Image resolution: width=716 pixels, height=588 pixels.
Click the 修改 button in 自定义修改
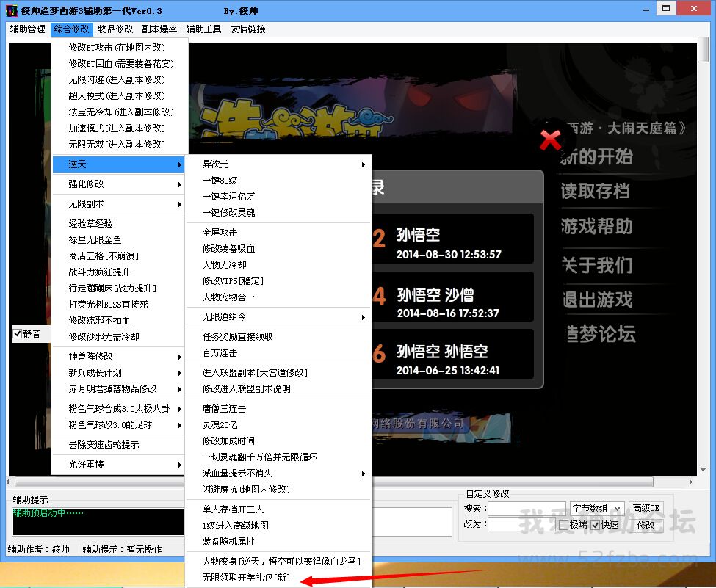pos(646,525)
